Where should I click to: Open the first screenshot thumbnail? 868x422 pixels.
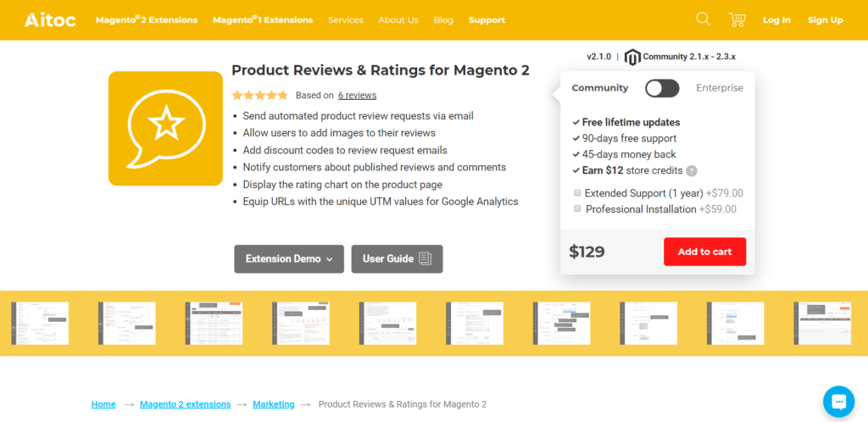click(x=40, y=323)
